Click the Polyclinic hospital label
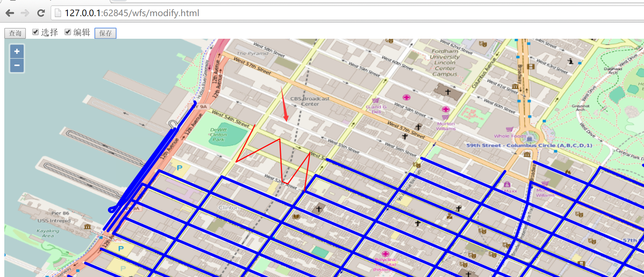Image resolution: width=644 pixels, height=277 pixels. 386,264
